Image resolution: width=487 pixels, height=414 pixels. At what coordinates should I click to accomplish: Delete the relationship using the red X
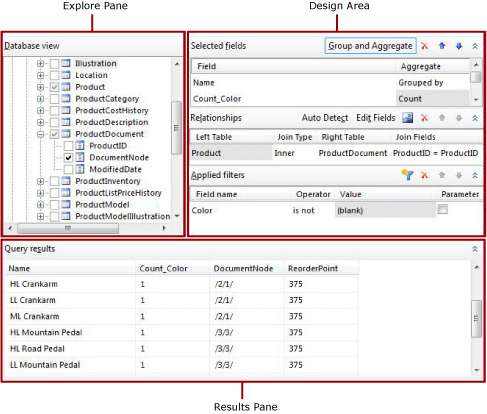point(424,118)
